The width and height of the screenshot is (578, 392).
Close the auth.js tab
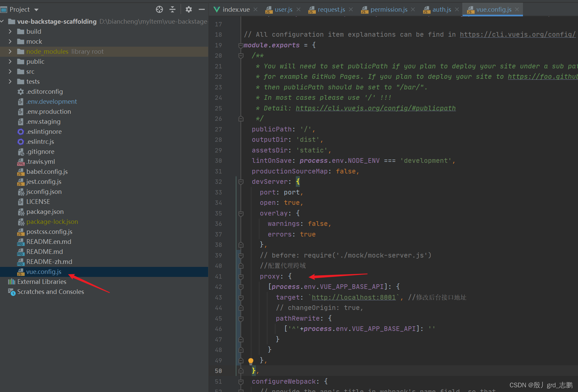coord(457,9)
